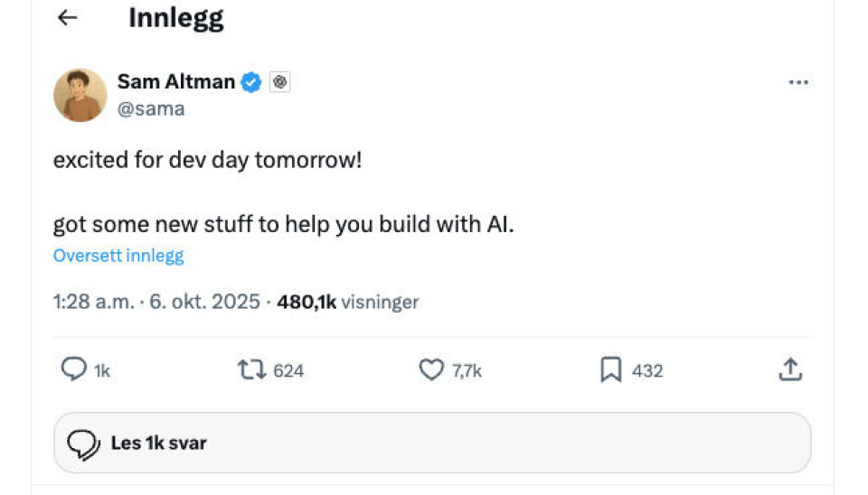Click the share upload icon
Viewport: 868px width, 495px height.
click(790, 369)
